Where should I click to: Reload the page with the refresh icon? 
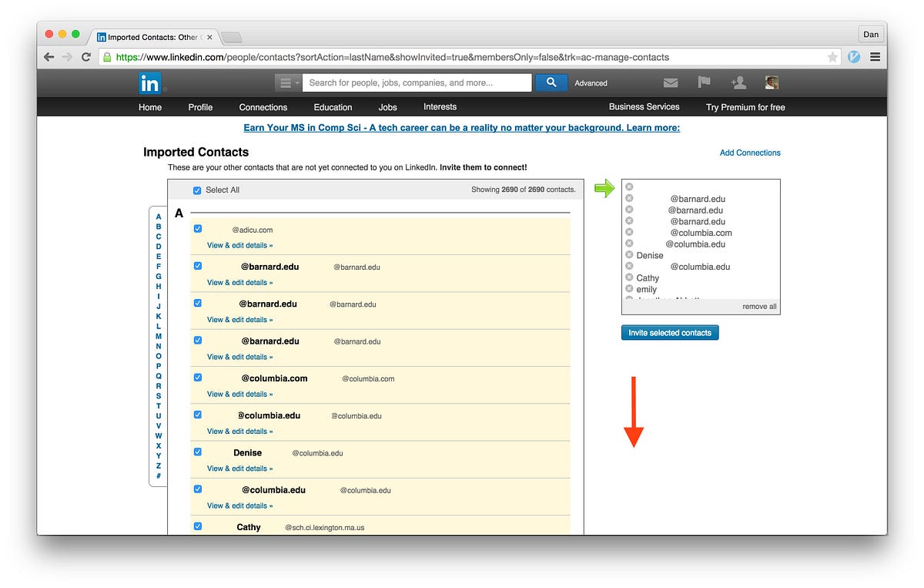[x=86, y=57]
